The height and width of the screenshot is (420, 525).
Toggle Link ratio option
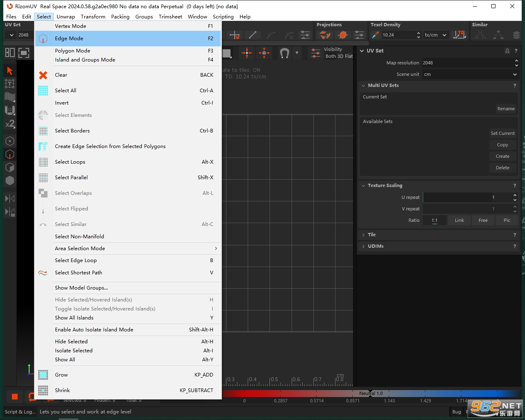pyautogui.click(x=459, y=220)
